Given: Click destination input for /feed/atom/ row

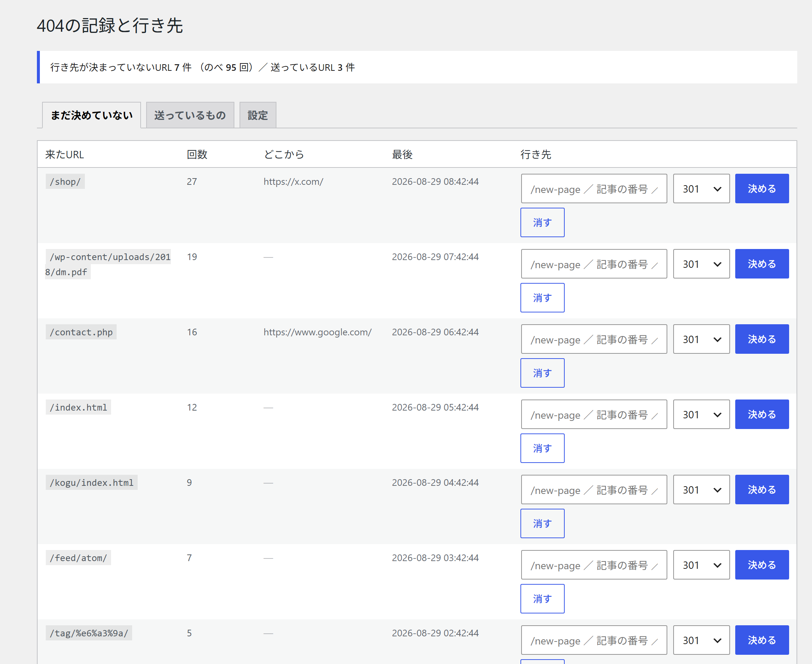Looking at the screenshot, I should 594,565.
